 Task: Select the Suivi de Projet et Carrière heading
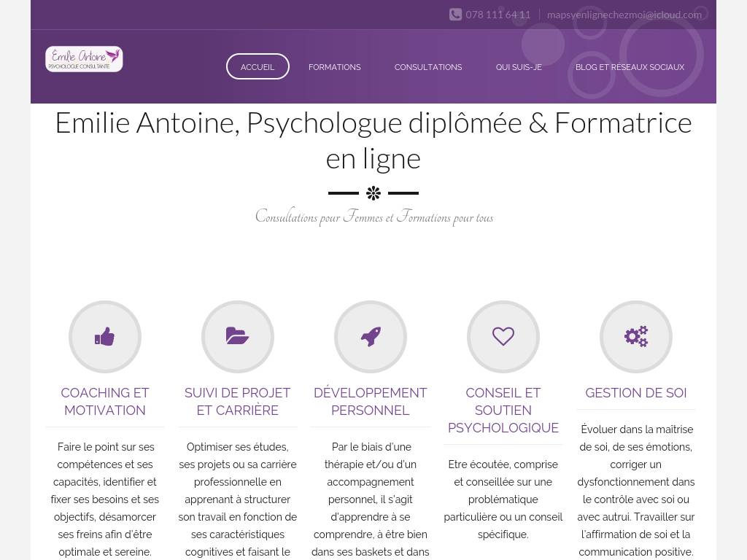click(x=238, y=401)
